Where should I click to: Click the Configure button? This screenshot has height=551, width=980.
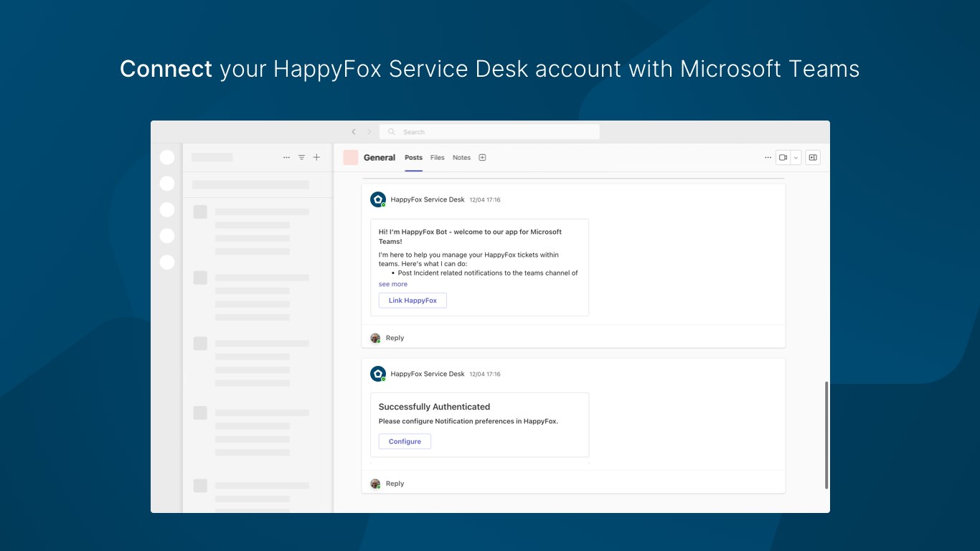(x=405, y=442)
